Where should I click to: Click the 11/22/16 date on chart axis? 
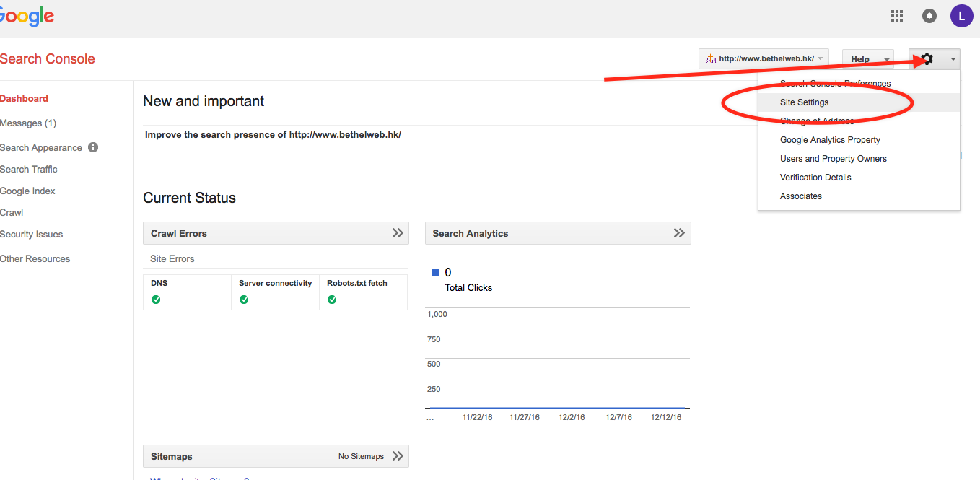tap(477, 418)
